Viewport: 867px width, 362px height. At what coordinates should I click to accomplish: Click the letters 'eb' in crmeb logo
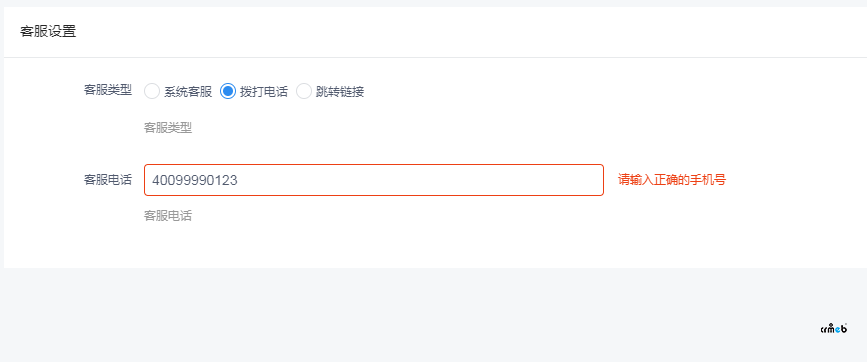(x=840, y=328)
